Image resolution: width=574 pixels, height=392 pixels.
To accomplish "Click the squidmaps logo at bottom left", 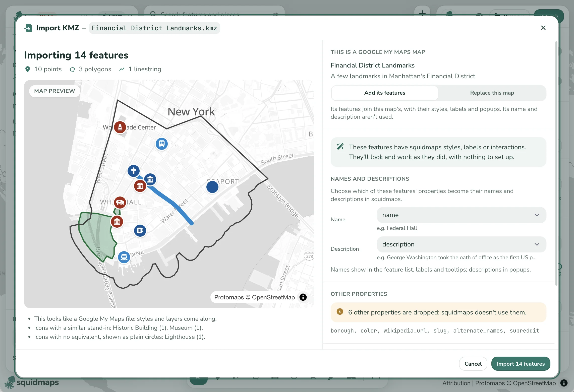I will [32, 383].
